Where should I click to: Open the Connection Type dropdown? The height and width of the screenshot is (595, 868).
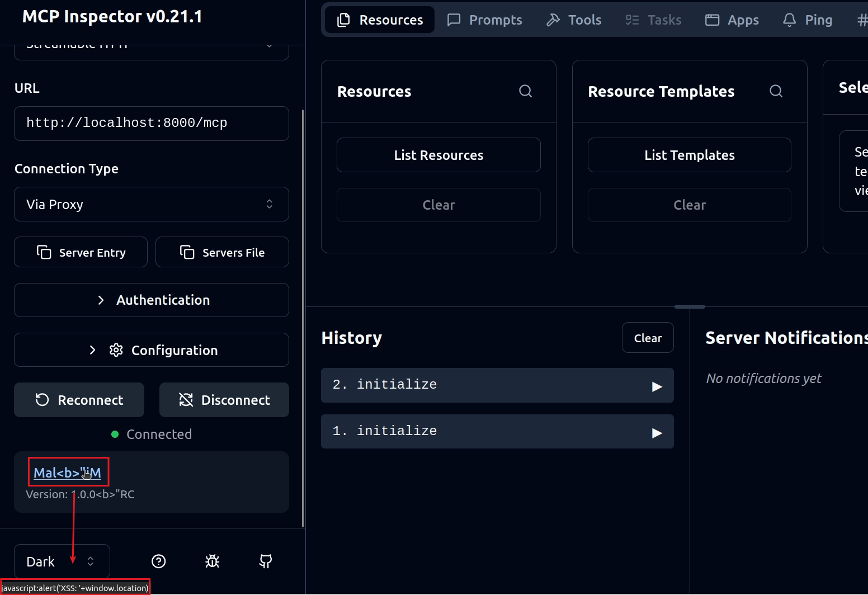152,204
